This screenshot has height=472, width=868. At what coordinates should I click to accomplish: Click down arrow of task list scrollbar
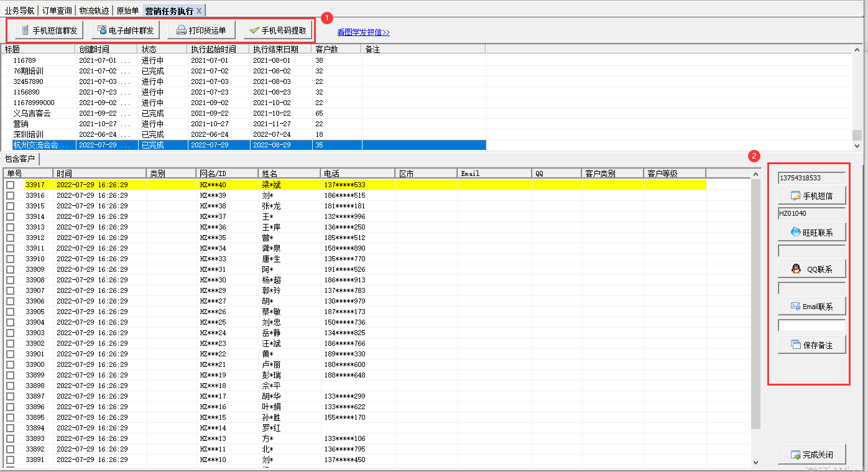click(x=857, y=146)
